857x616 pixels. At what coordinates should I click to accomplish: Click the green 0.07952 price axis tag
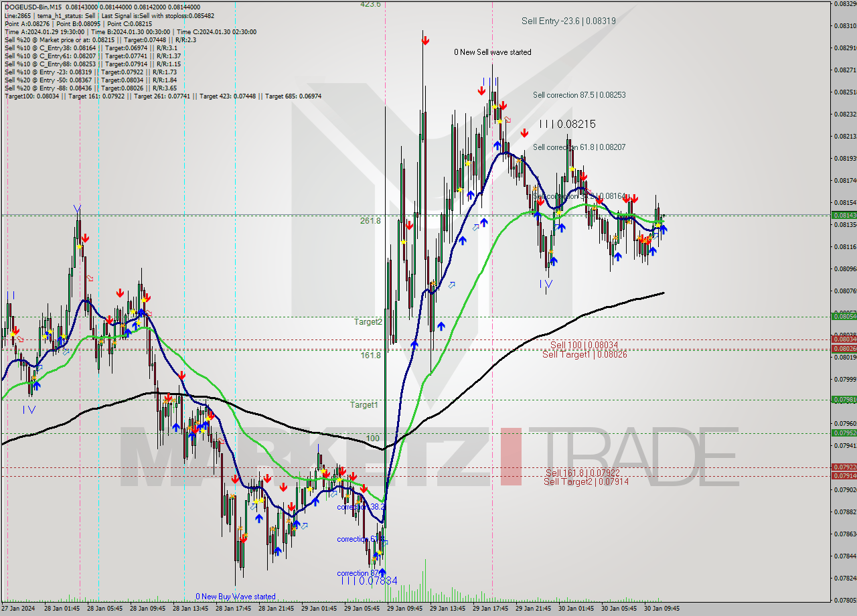click(844, 433)
